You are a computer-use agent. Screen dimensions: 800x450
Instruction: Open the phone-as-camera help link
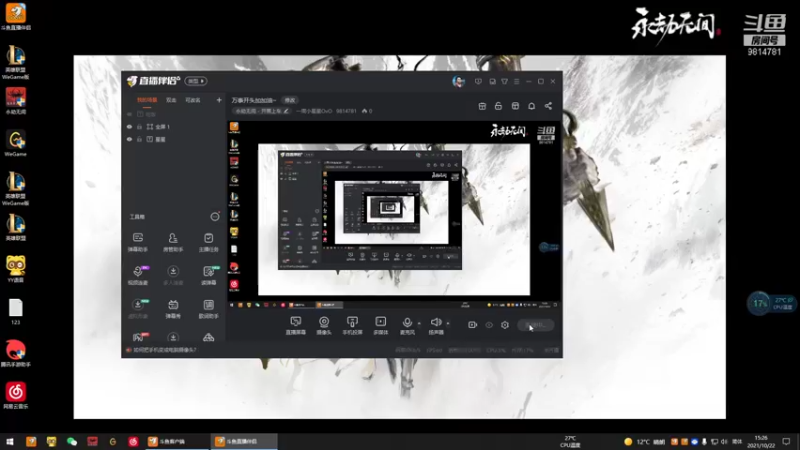tap(164, 350)
